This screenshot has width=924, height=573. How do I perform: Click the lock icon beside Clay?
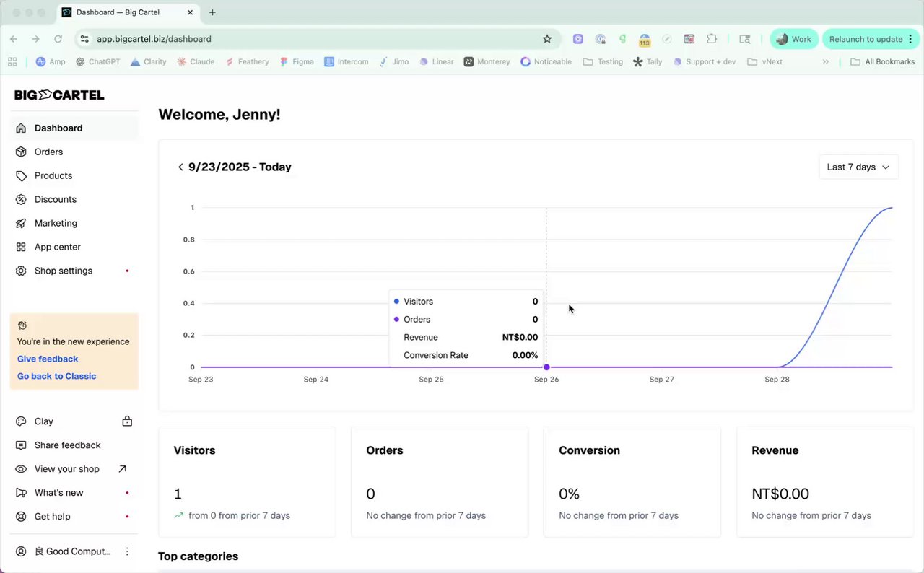pyautogui.click(x=127, y=421)
